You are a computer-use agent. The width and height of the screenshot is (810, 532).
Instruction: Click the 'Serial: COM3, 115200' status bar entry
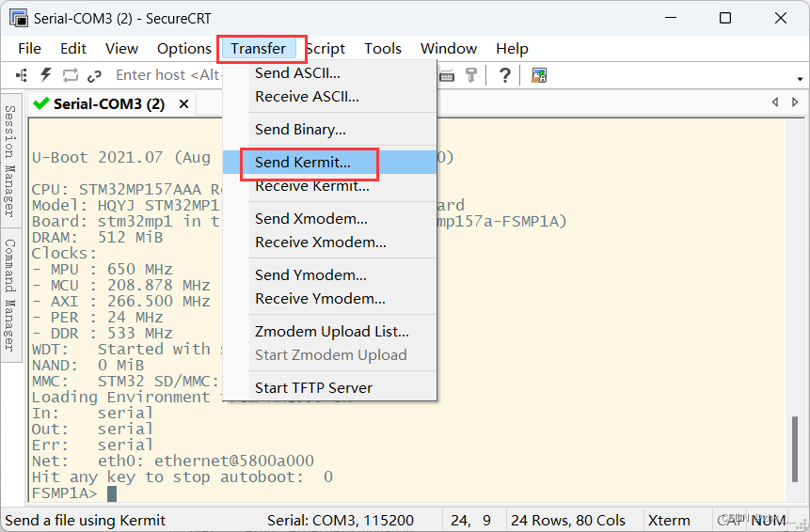click(x=341, y=520)
